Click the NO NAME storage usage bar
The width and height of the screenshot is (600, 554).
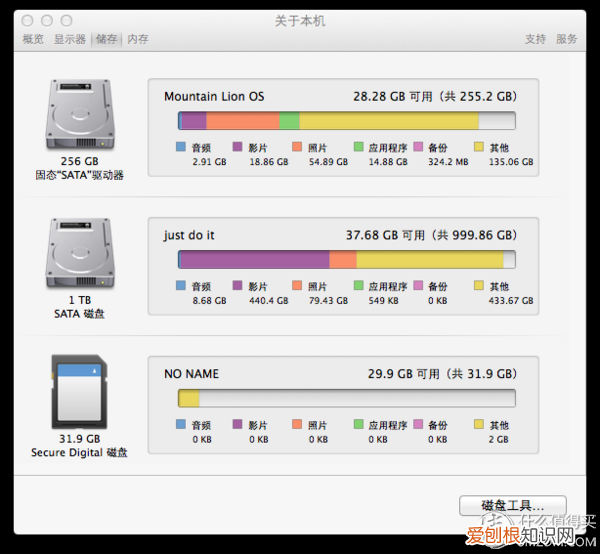pyautogui.click(x=347, y=398)
